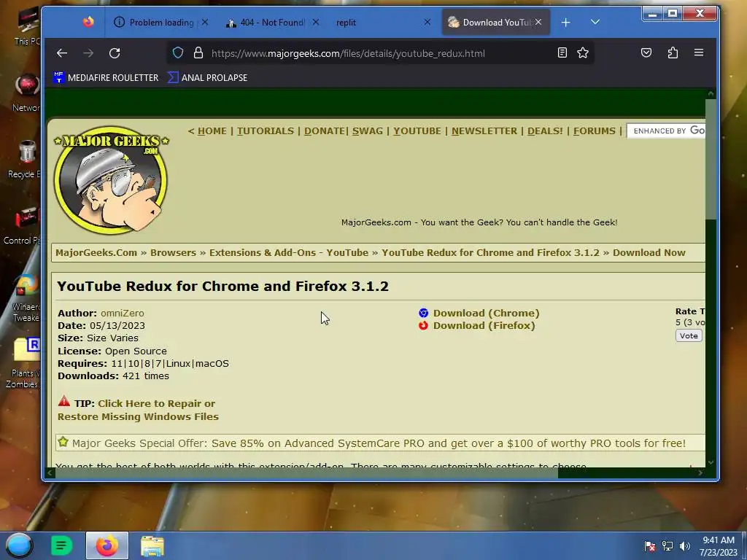
Task: Open the SWAG navigation link
Action: (x=368, y=131)
